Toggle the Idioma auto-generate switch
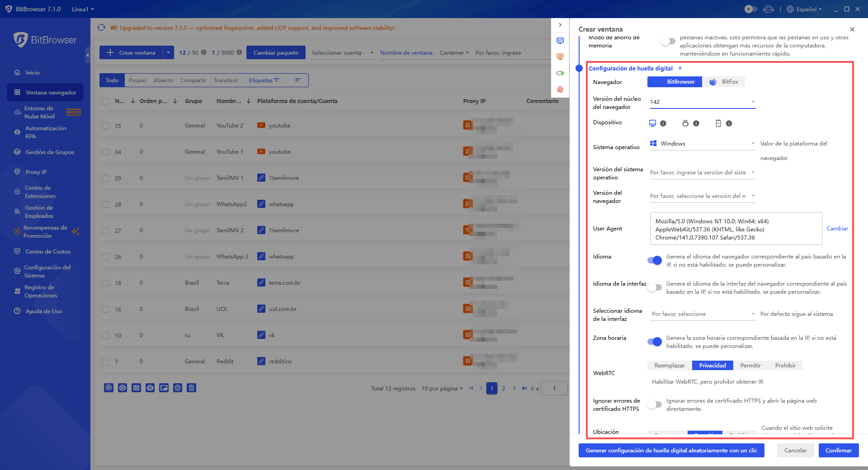 pyautogui.click(x=655, y=260)
